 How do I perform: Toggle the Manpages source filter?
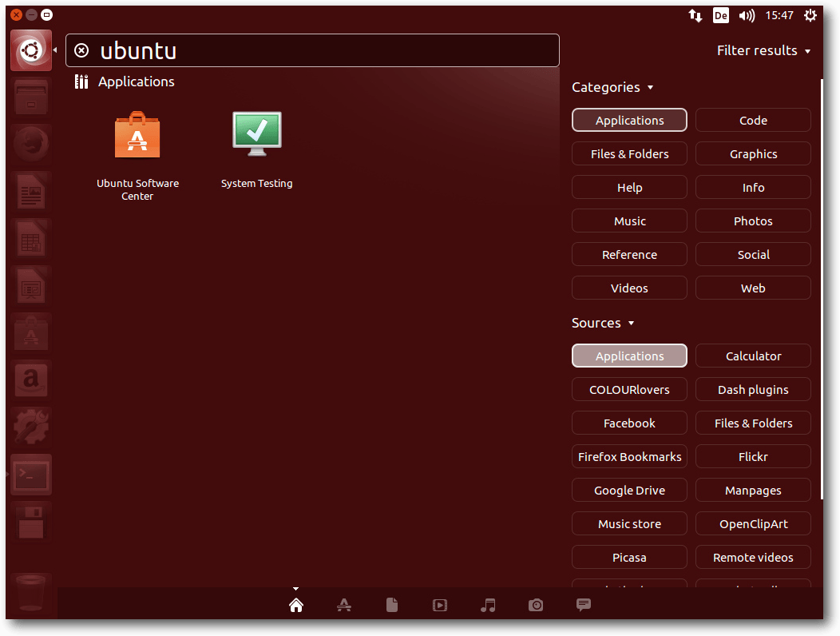pos(753,490)
